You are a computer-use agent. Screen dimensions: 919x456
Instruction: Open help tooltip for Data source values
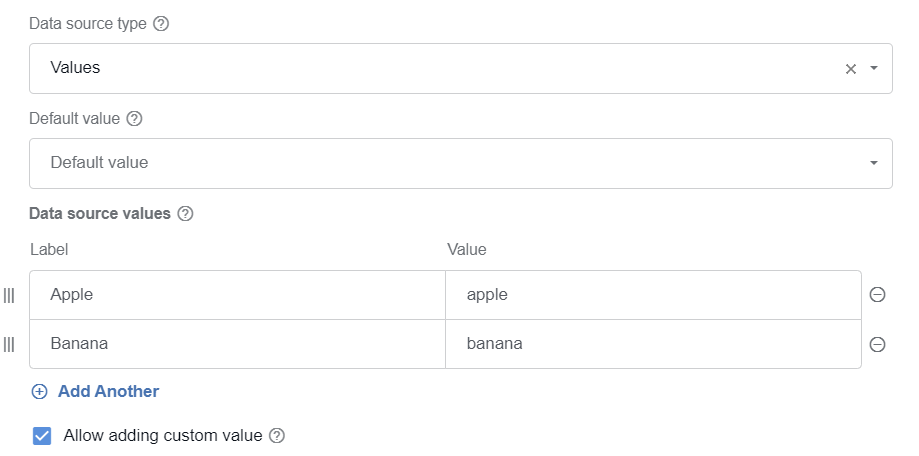coord(185,214)
